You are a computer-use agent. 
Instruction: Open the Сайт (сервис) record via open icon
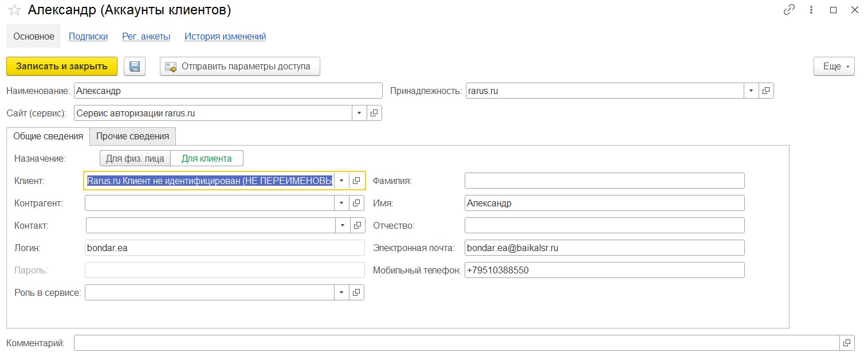(374, 113)
